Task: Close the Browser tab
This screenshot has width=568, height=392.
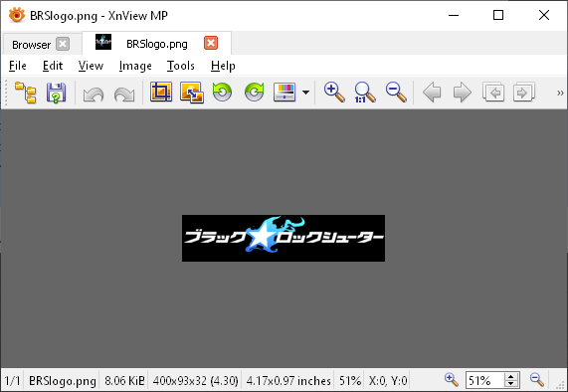Action: tap(63, 44)
